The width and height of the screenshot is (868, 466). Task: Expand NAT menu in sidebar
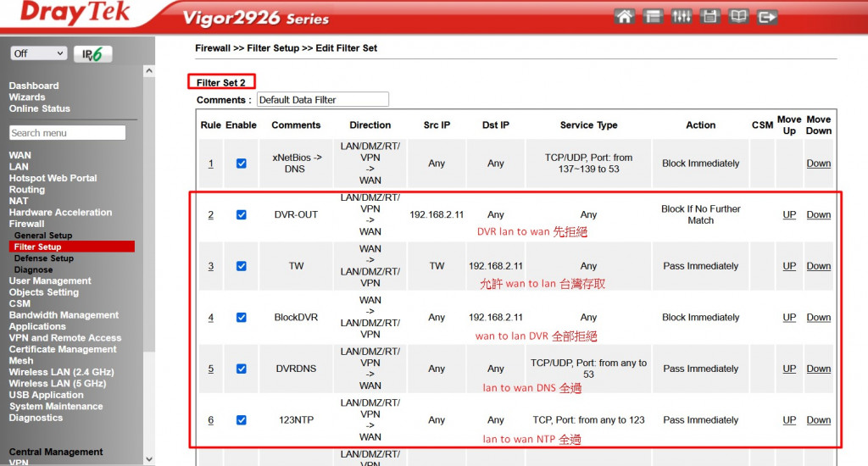pyautogui.click(x=19, y=201)
